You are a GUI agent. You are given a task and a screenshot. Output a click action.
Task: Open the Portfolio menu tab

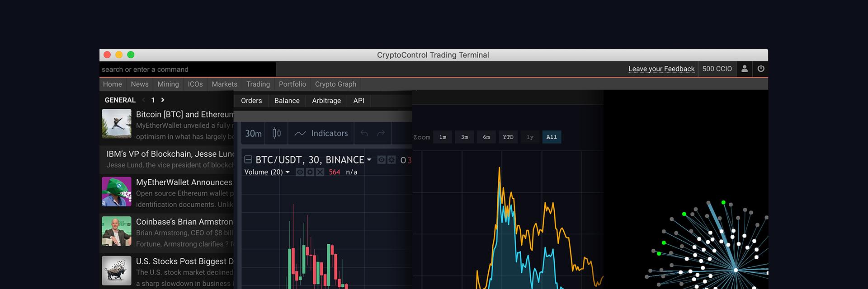(x=292, y=84)
